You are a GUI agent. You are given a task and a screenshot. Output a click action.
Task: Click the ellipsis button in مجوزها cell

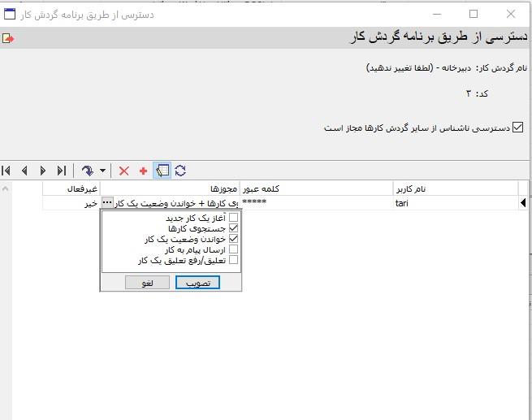(x=106, y=203)
